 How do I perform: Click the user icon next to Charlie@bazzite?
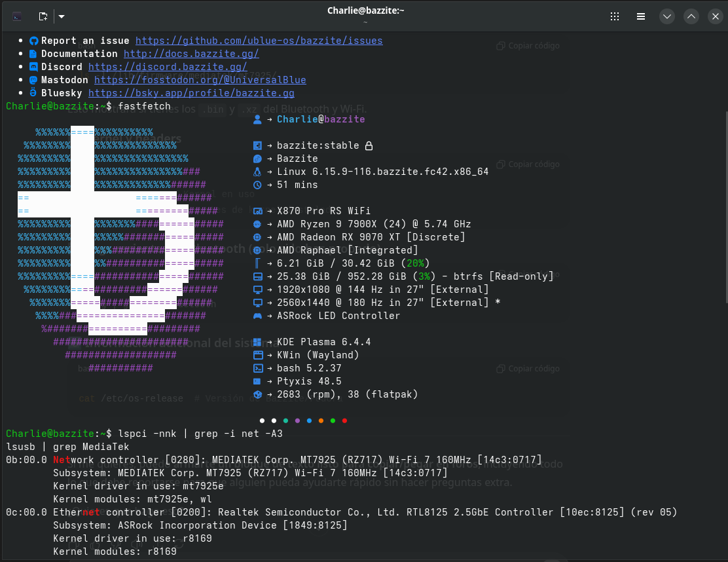[x=257, y=120]
